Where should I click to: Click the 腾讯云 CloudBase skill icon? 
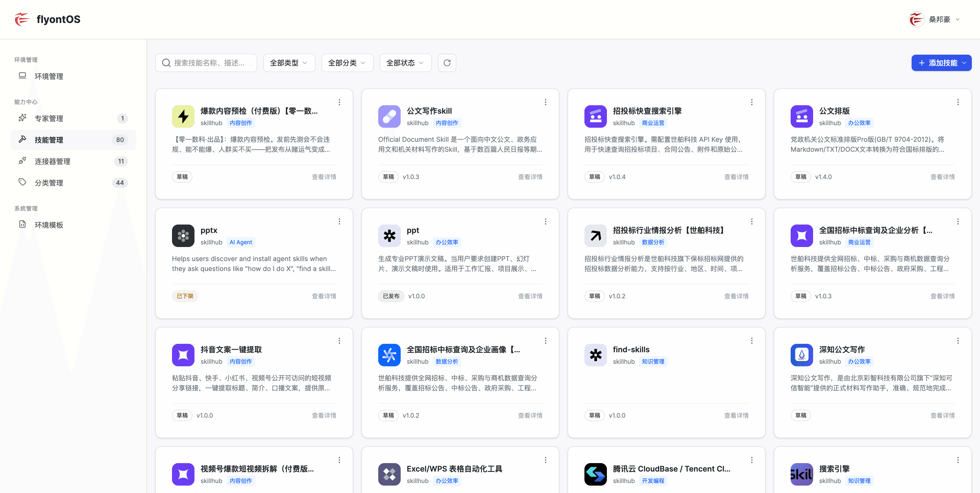(x=595, y=474)
